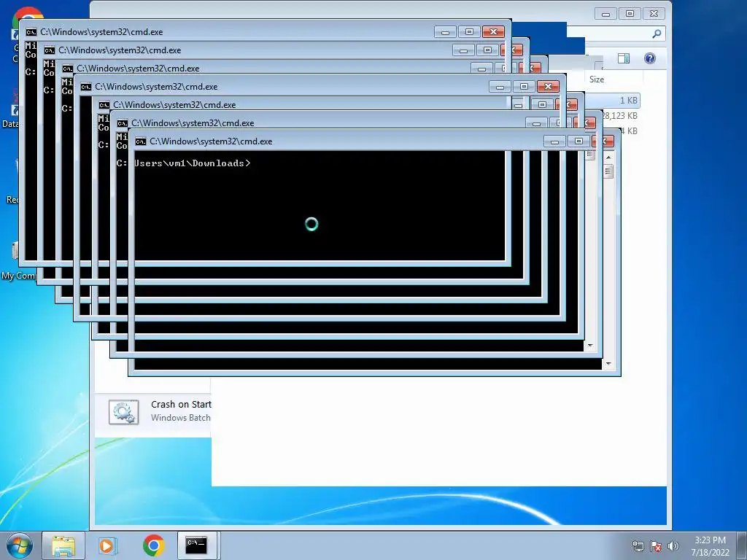Maximize the Explorer window behind cmd windows
This screenshot has height=560, width=747.
[x=630, y=14]
